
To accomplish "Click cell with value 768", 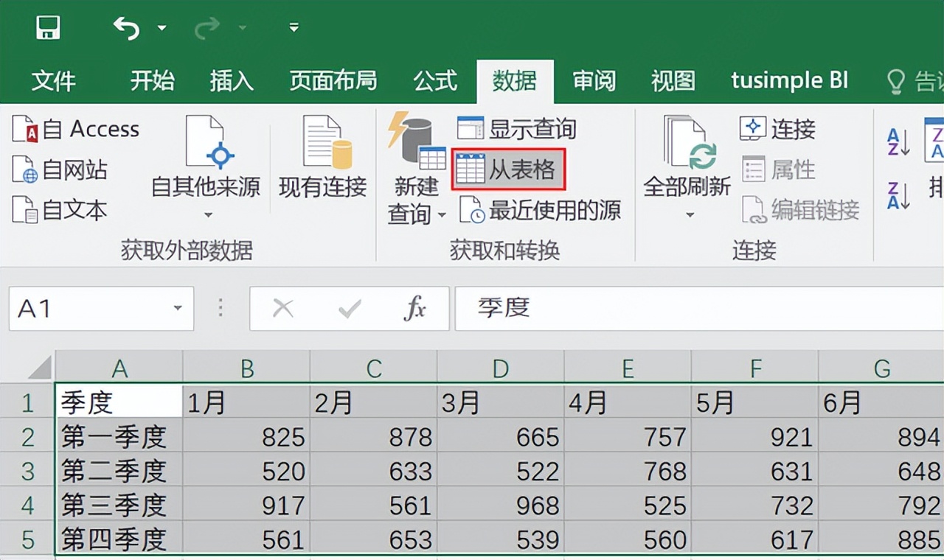I will coord(628,471).
